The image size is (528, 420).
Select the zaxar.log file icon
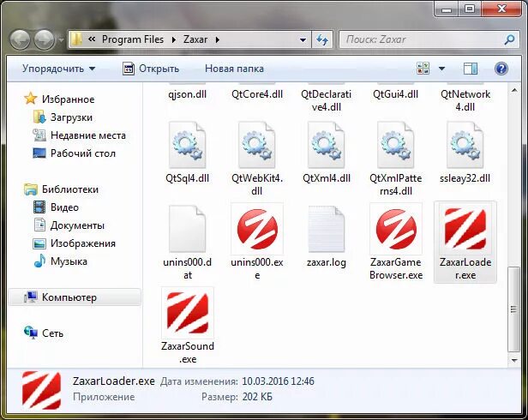pos(326,229)
